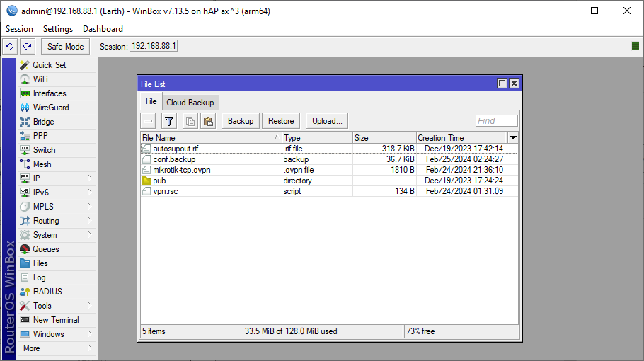Click the Upload... button
Screen dimensions: 644x361
[x=327, y=121]
